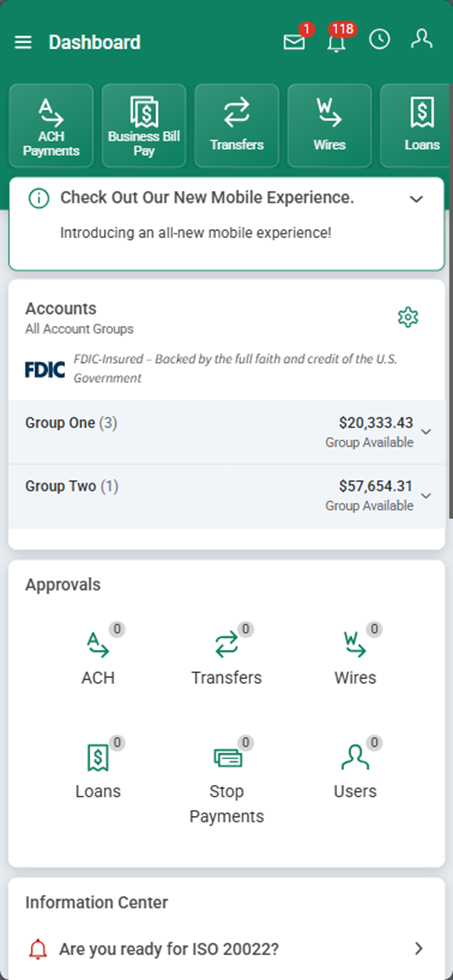453x980 pixels.
Task: Open the hamburger navigation menu
Action: pos(23,42)
